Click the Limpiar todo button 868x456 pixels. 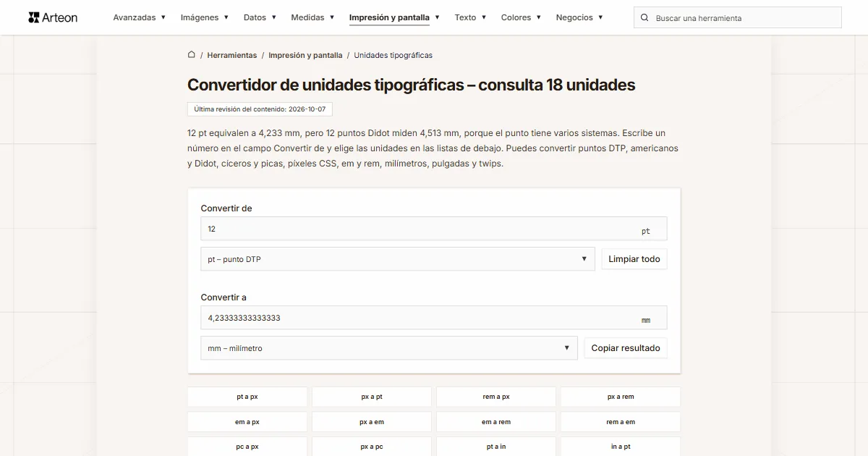click(634, 259)
